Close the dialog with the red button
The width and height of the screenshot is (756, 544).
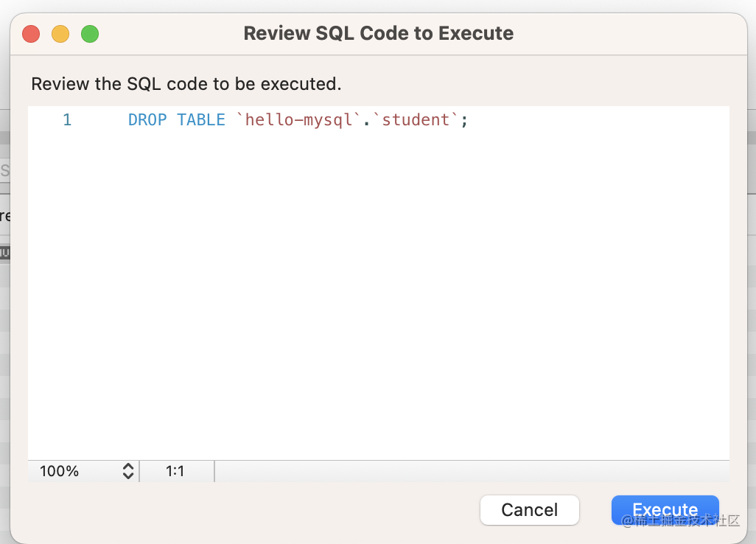click(31, 34)
